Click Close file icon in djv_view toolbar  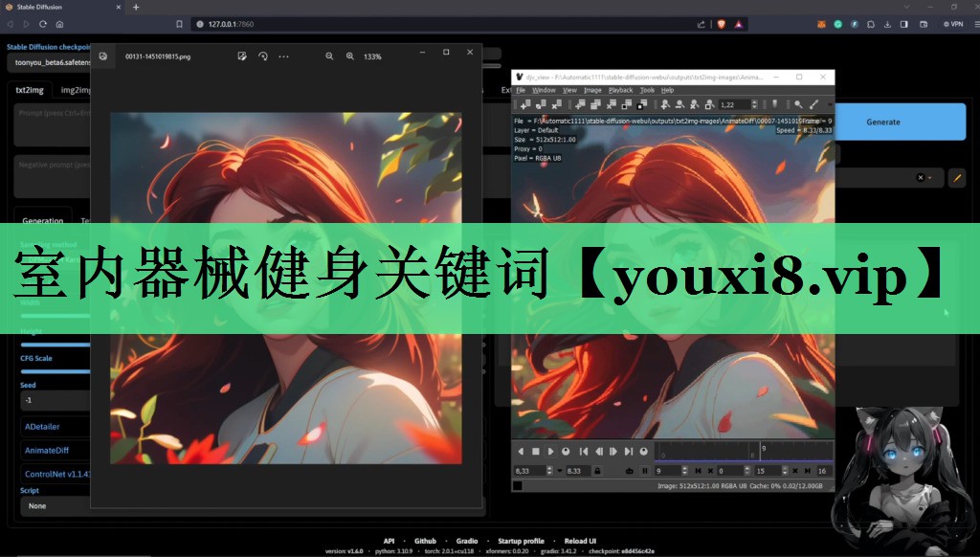556,104
